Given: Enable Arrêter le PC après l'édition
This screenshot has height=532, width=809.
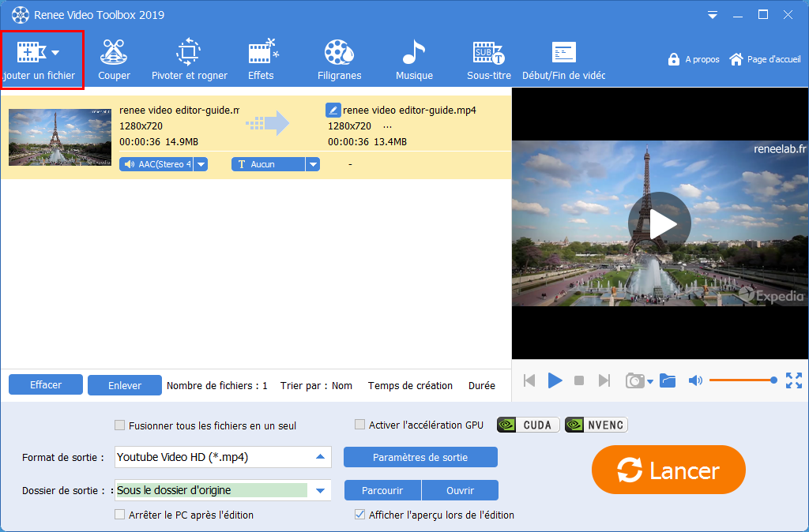Looking at the screenshot, I should tap(119, 515).
